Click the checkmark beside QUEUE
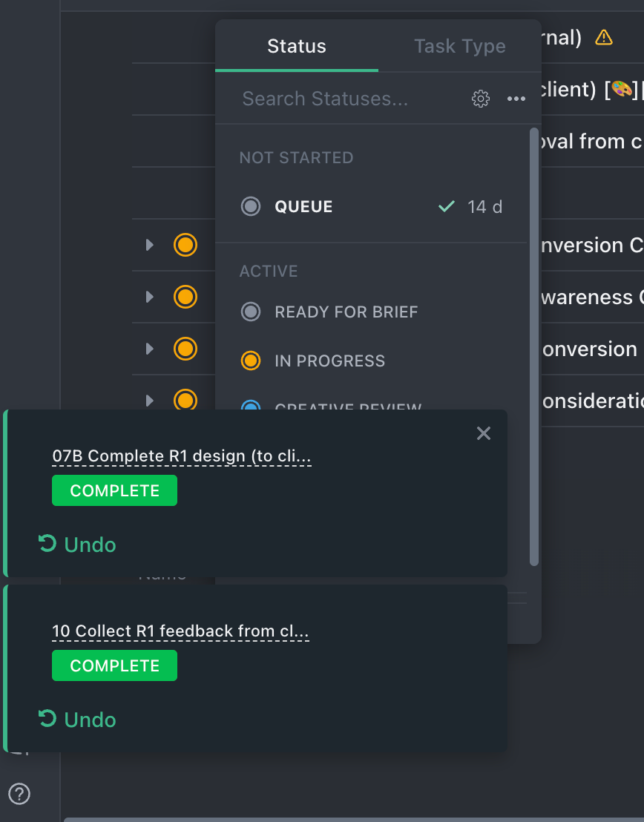The image size is (644, 822). coord(447,206)
